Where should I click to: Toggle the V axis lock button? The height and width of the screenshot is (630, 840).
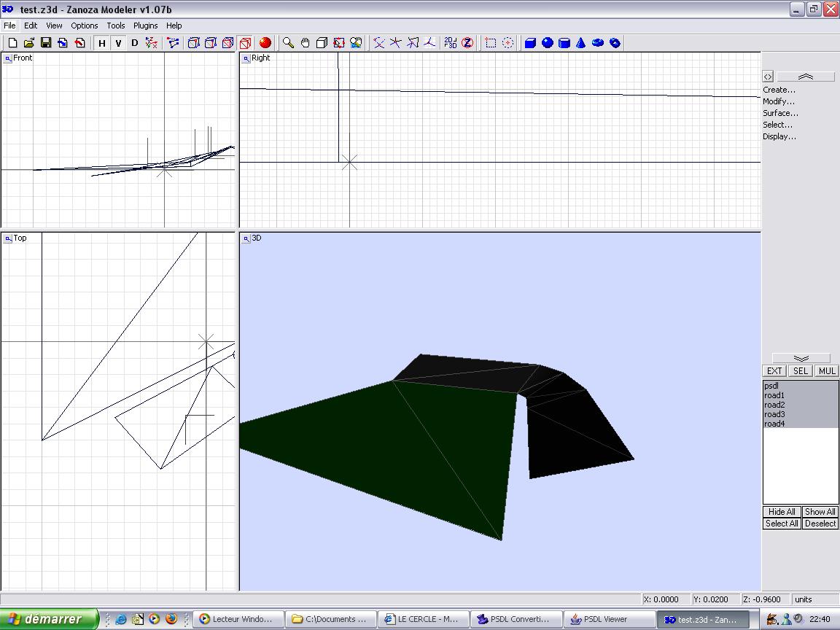[x=118, y=43]
